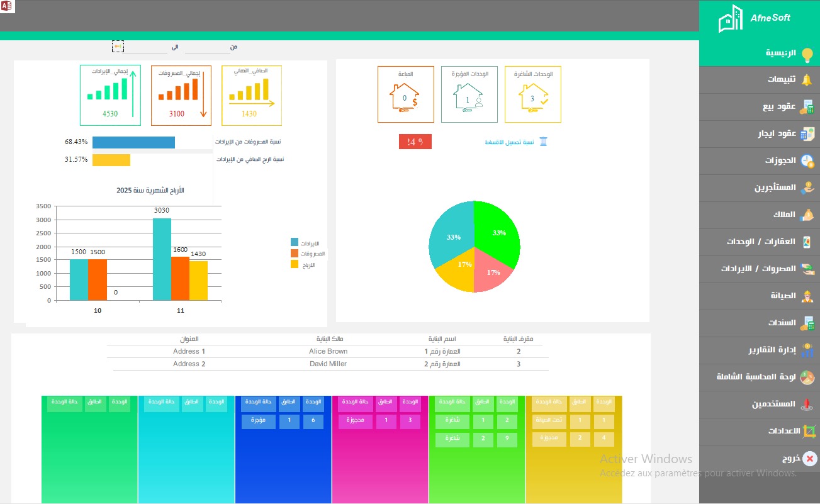This screenshot has height=504, width=820.
Task: Select خروج to exit the application
Action: point(792,459)
